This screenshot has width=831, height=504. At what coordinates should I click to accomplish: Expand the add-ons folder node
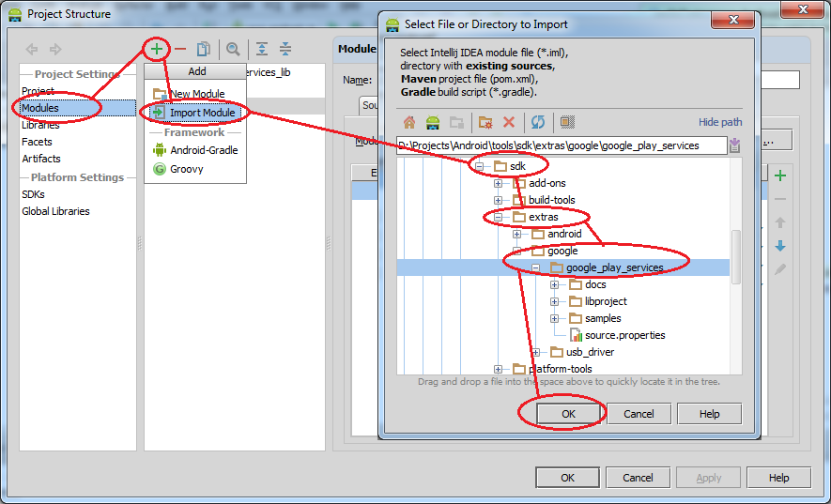[498, 184]
